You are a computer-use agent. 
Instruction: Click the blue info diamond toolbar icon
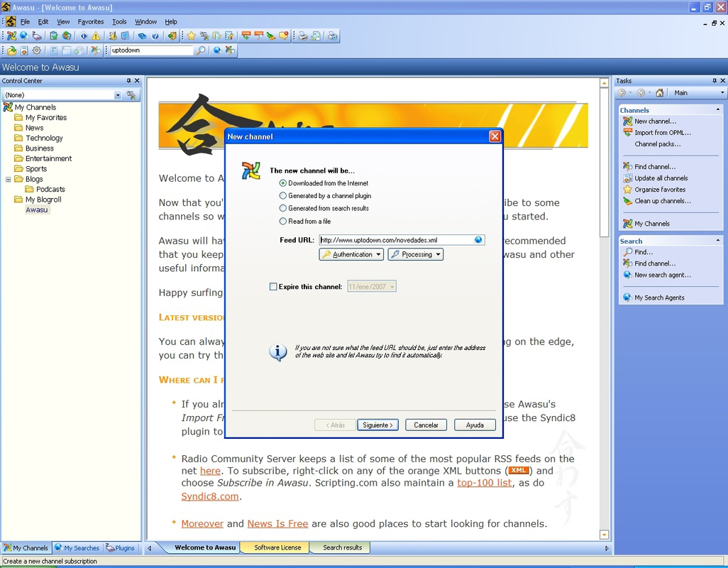click(84, 35)
